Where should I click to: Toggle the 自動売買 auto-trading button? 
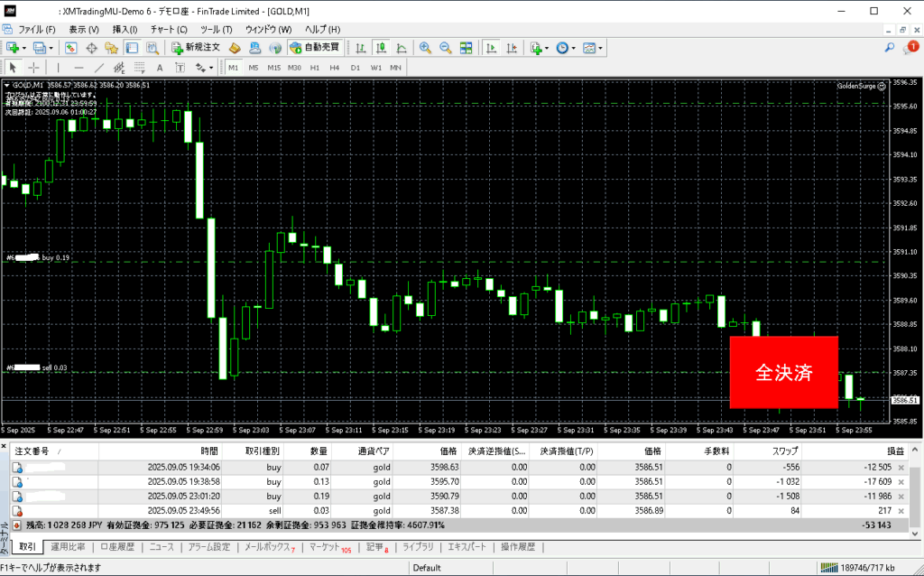tap(315, 48)
